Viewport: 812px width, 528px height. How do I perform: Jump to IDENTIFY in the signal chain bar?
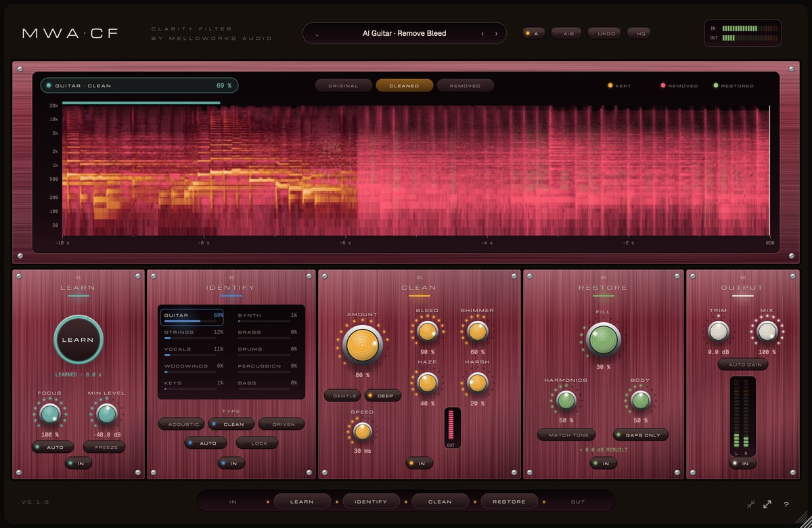[x=371, y=502]
